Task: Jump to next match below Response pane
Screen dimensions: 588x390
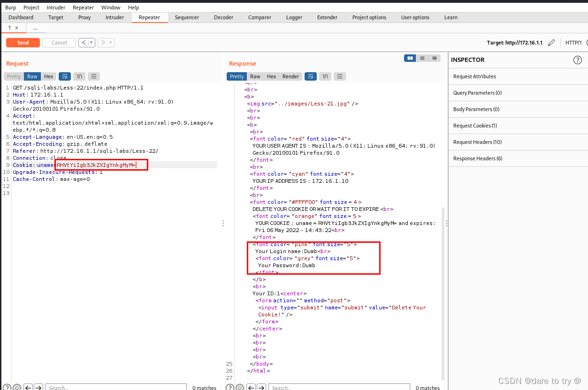Action: click(x=261, y=388)
